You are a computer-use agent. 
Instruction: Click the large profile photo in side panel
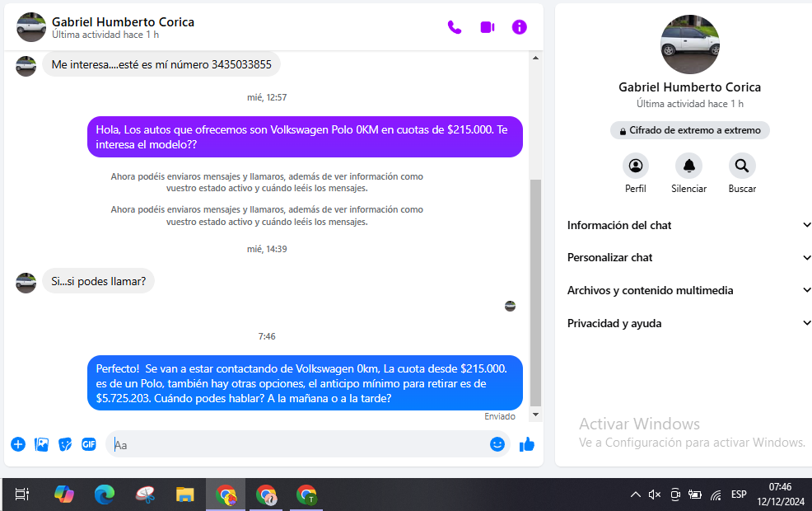690,45
